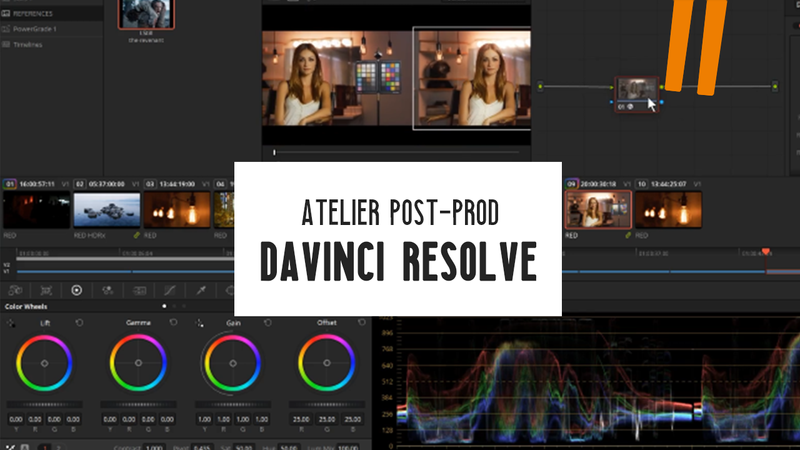Click clip 10 number badge
The height and width of the screenshot is (450, 800).
642,184
